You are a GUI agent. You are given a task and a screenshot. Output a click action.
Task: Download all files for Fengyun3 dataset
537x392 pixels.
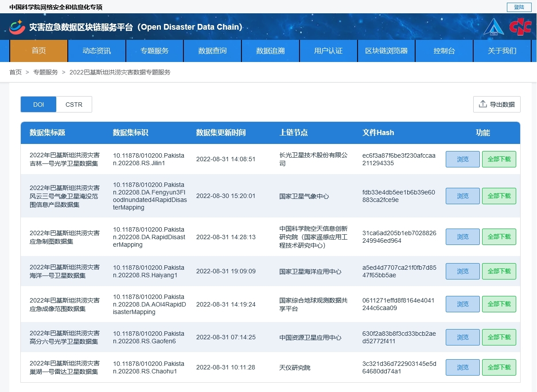click(499, 196)
